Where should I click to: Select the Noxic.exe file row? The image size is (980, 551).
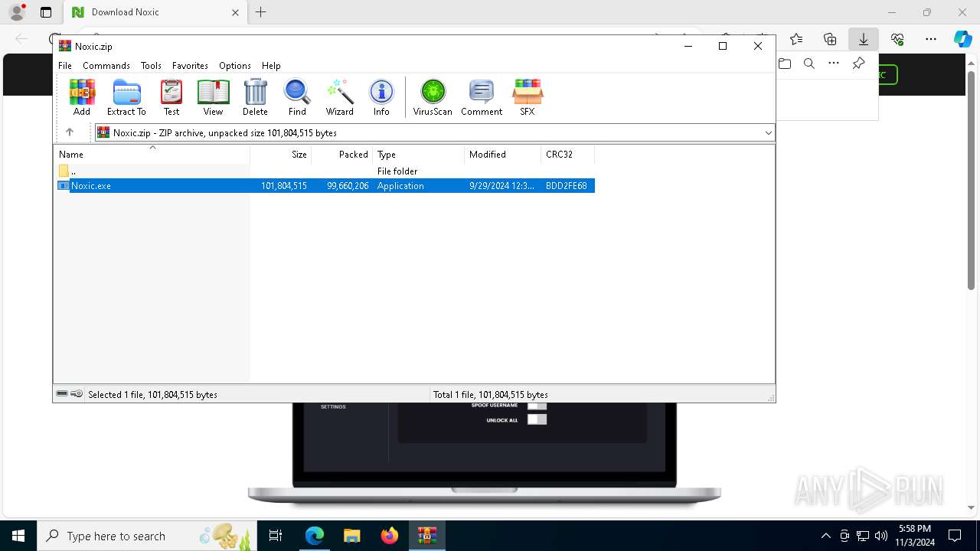pyautogui.click(x=325, y=186)
